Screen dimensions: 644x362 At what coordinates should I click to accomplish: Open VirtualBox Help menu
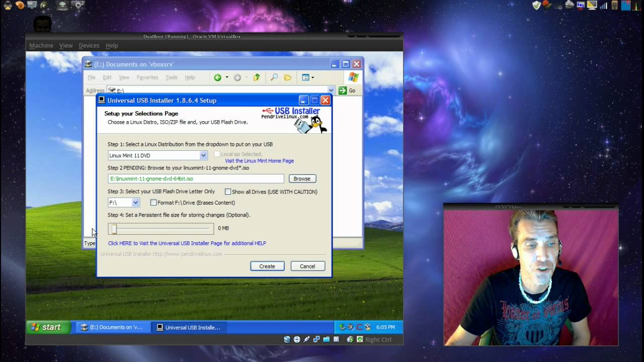point(112,45)
